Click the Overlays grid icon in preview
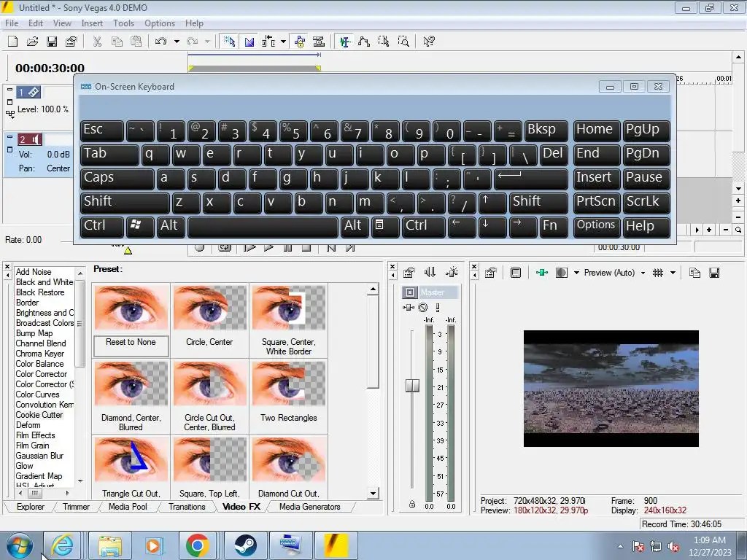Image resolution: width=747 pixels, height=560 pixels. click(658, 273)
